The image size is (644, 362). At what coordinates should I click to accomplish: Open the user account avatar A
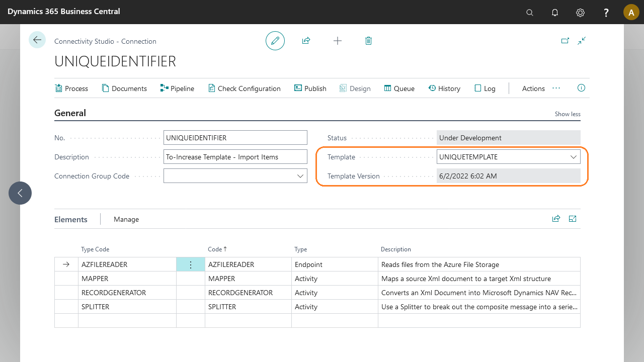631,12
